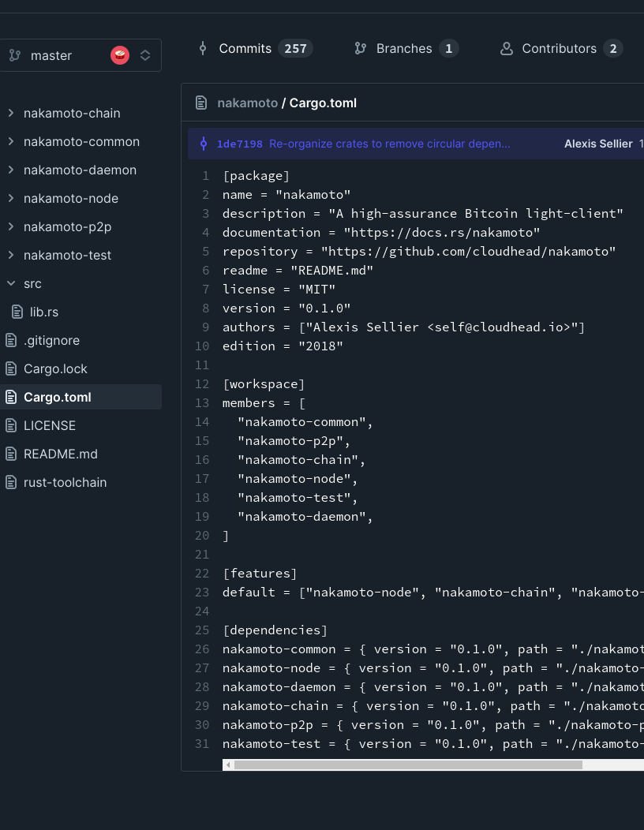This screenshot has width=644, height=830.
Task: Click the file icon beside Cargo.lock
Action: (x=11, y=368)
